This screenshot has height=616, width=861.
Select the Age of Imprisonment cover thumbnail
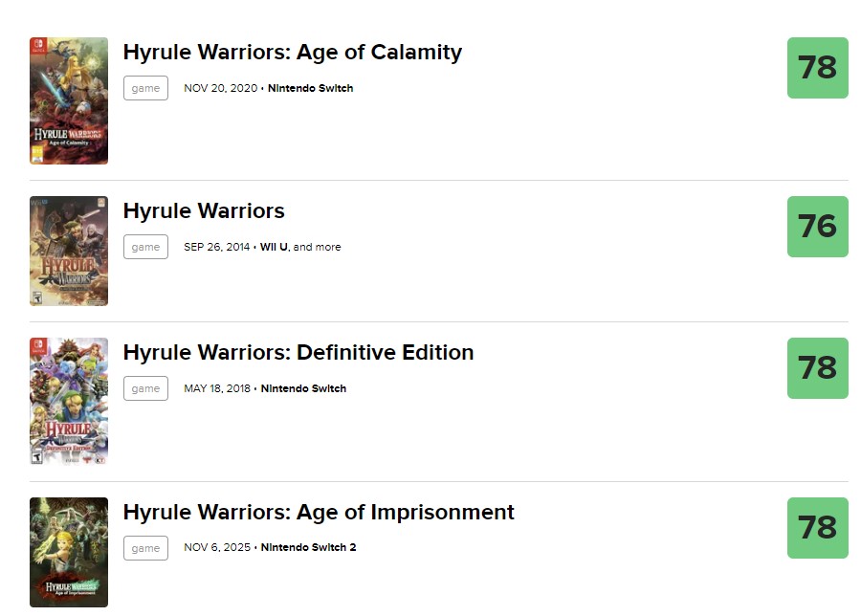69,552
